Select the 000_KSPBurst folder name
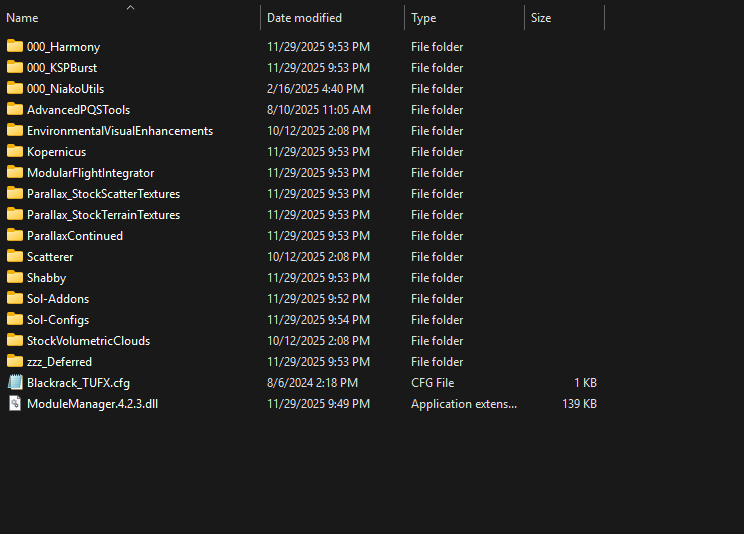The image size is (744, 534). tap(62, 68)
